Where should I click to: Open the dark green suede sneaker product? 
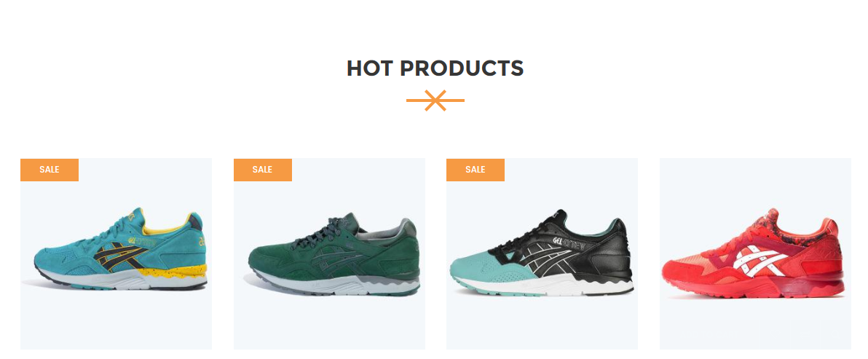(329, 254)
